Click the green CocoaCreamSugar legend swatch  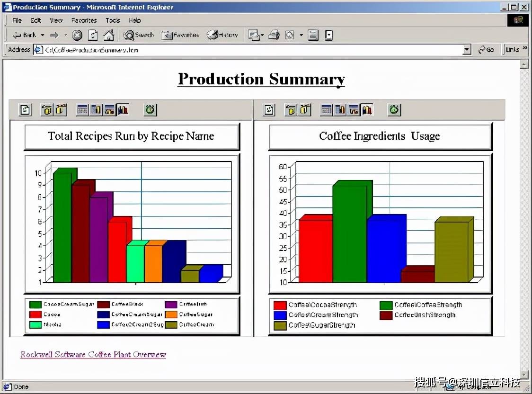click(35, 304)
